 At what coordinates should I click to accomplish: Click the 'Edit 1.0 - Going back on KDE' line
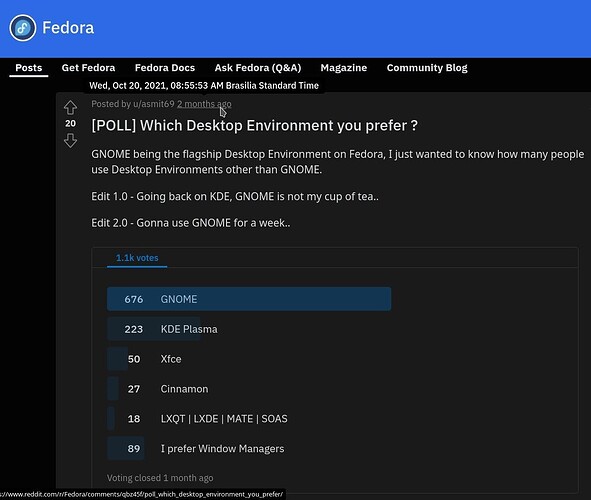(x=235, y=197)
